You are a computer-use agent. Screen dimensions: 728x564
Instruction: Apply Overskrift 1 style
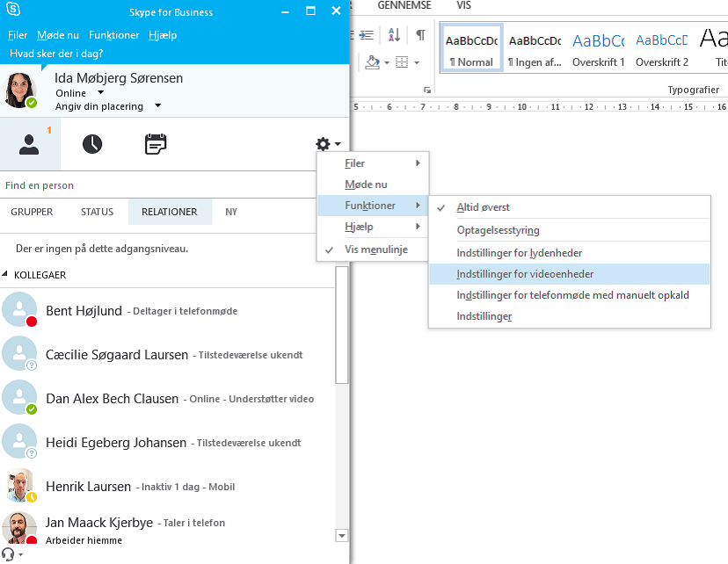[x=599, y=47]
